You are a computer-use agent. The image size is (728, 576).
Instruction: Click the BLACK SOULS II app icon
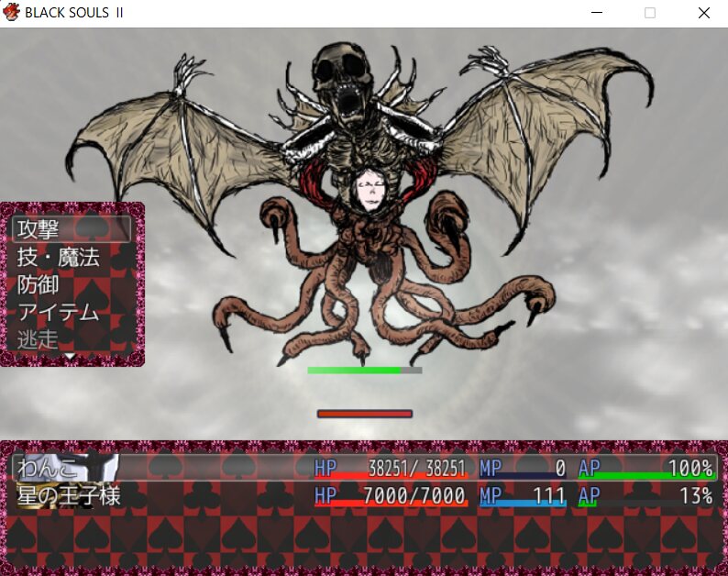pos(11,13)
